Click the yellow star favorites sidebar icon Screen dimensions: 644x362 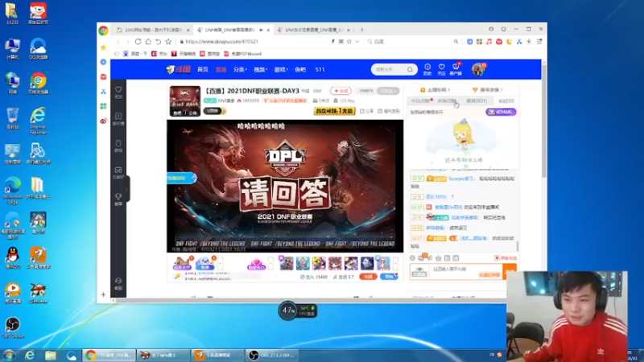(x=103, y=47)
